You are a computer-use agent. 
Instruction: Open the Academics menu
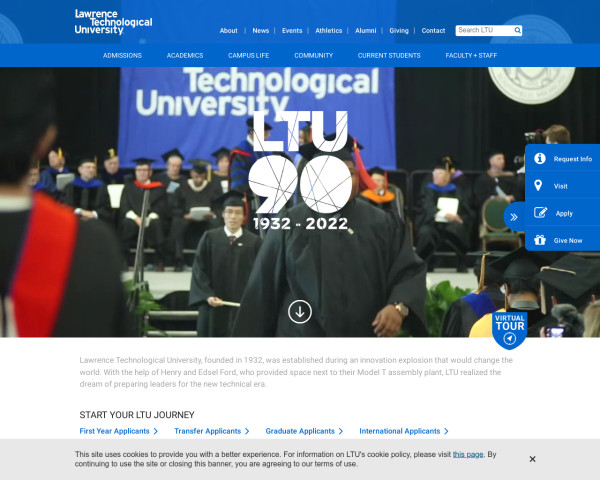click(185, 56)
